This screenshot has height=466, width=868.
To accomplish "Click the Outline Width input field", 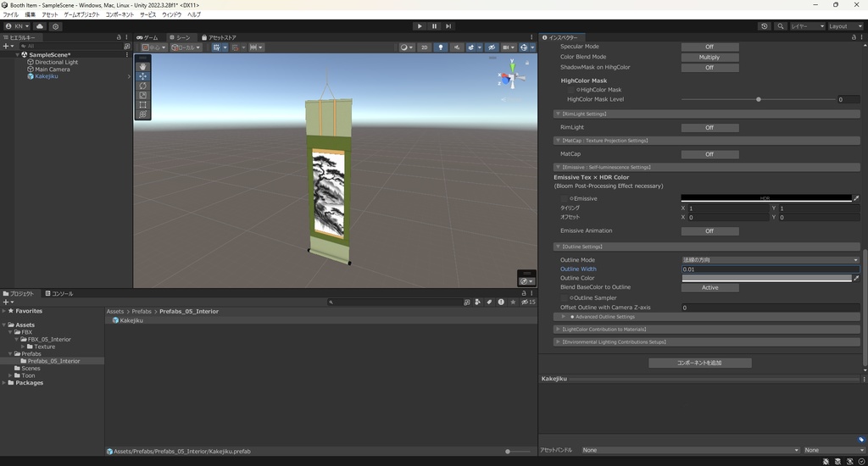I will click(770, 269).
